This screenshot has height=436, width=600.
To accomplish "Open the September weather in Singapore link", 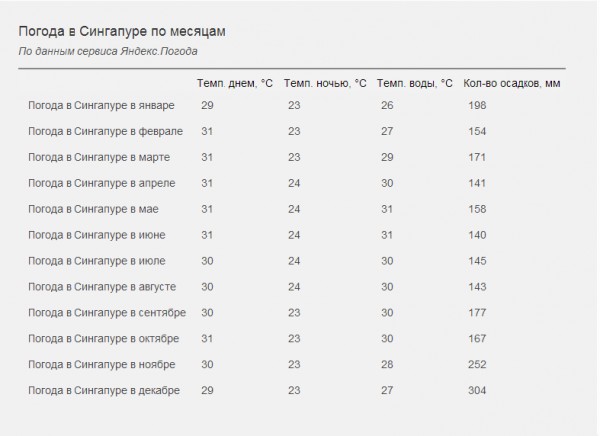I will (x=107, y=313).
